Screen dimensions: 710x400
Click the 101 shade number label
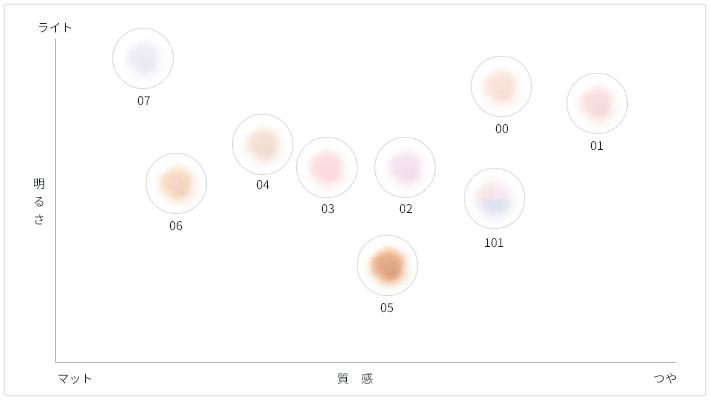click(494, 242)
